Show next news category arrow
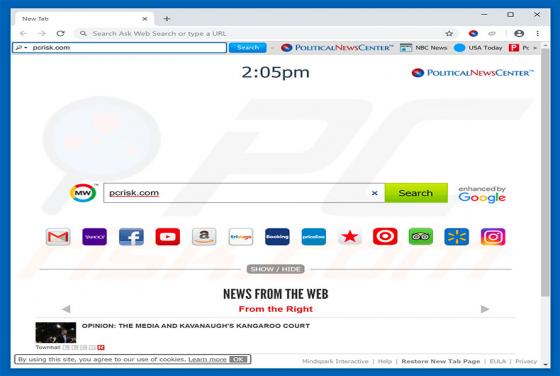The image size is (560, 376). pos(485,309)
